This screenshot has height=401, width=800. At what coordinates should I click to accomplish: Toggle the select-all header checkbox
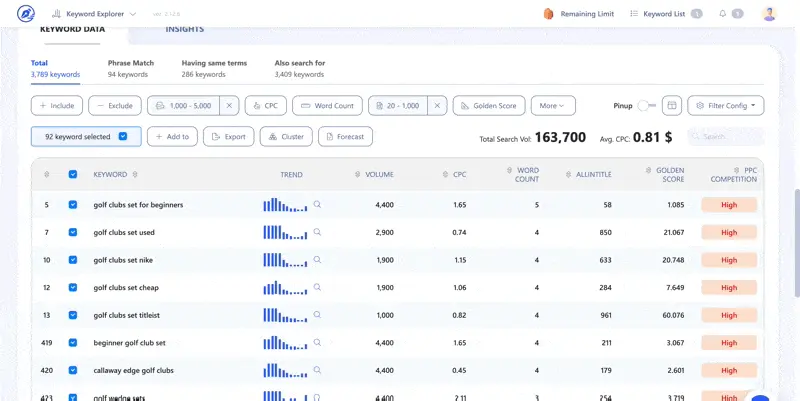73,174
